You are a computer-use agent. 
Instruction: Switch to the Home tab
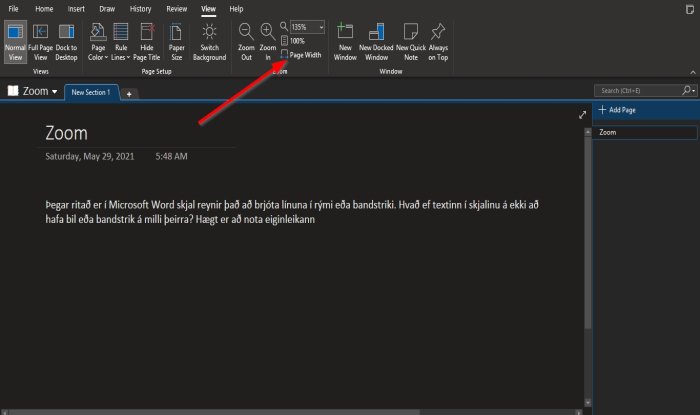click(x=44, y=9)
